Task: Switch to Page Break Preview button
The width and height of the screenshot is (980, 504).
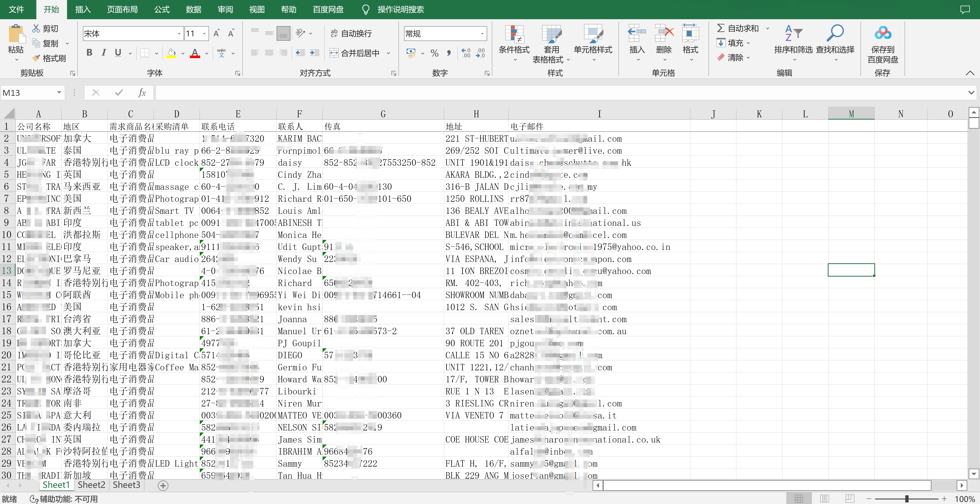Action: (x=850, y=499)
